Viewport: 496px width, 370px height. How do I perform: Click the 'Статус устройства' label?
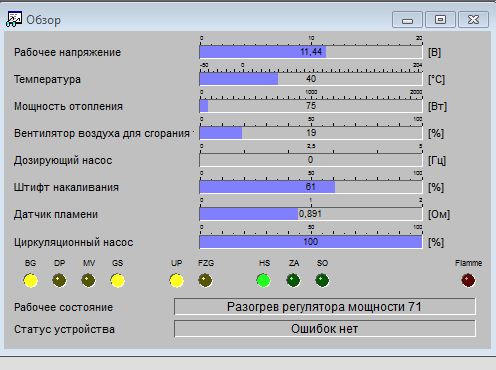pos(64,329)
